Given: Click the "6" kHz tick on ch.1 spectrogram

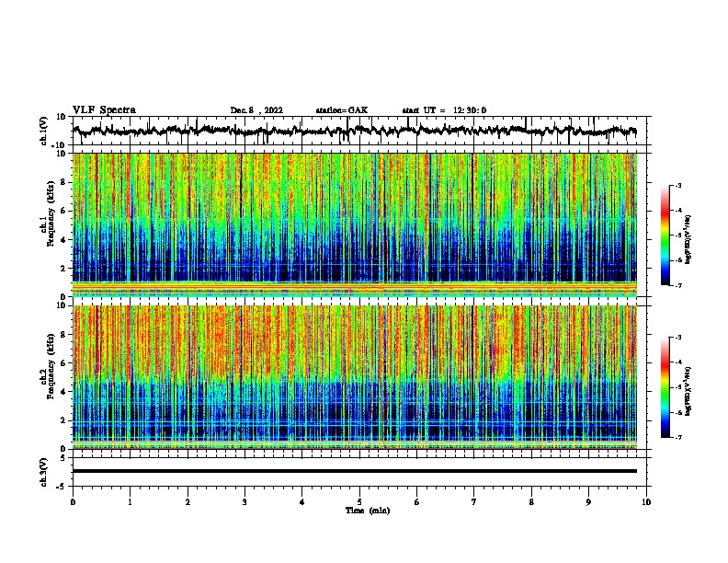Looking at the screenshot, I should point(64,211).
